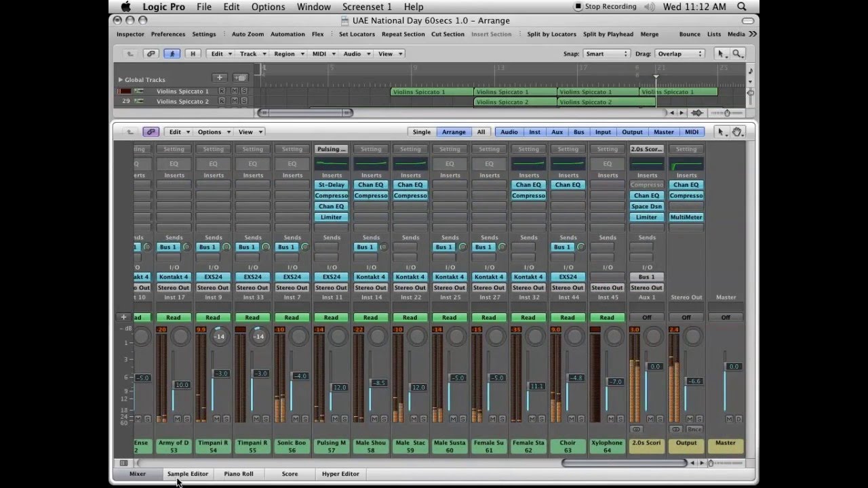Select the zoom magnifier tool in Arrange
The height and width of the screenshot is (488, 868).
pyautogui.click(x=737, y=54)
